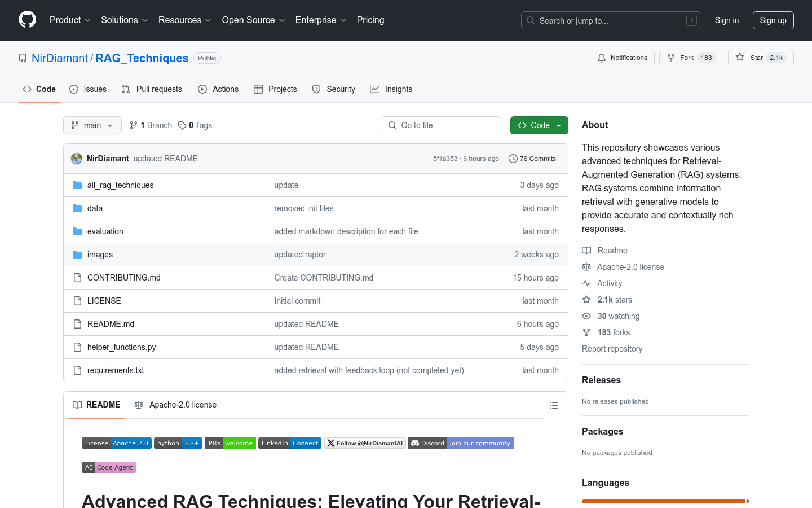Image resolution: width=812 pixels, height=508 pixels.
Task: Open 'added markdown description for each file' commit
Action: click(x=346, y=231)
